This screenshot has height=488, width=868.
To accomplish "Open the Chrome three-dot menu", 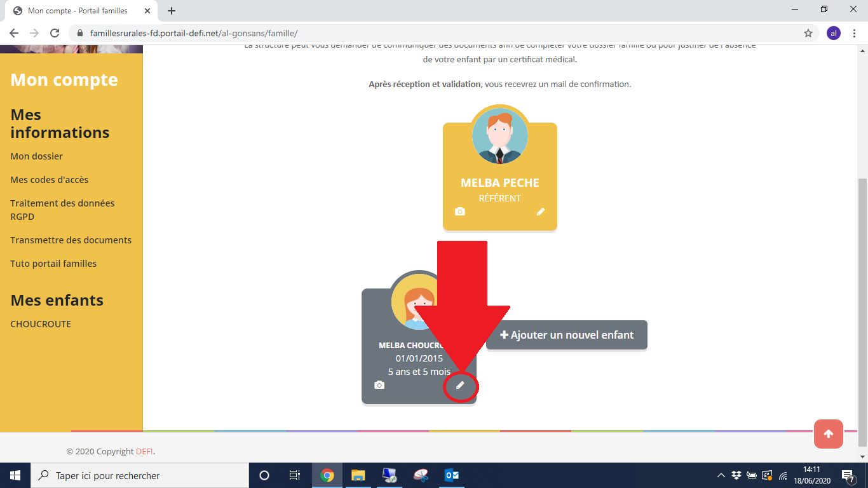I will [x=855, y=33].
